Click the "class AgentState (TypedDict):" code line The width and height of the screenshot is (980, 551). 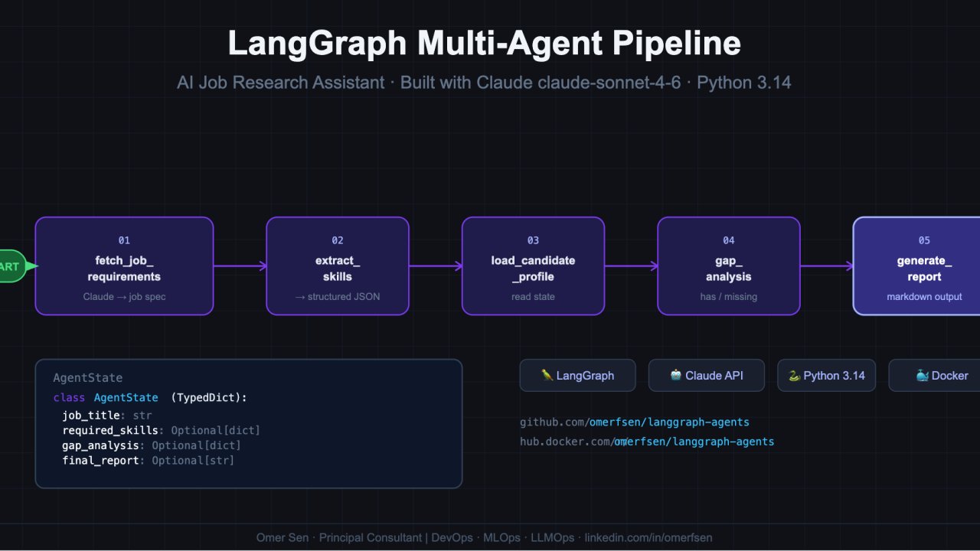150,398
